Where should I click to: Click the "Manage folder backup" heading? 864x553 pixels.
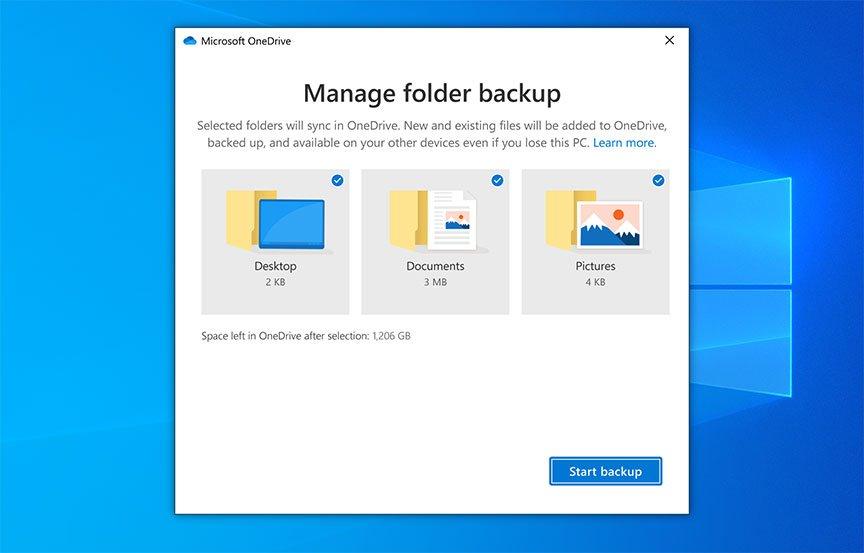click(x=432, y=93)
